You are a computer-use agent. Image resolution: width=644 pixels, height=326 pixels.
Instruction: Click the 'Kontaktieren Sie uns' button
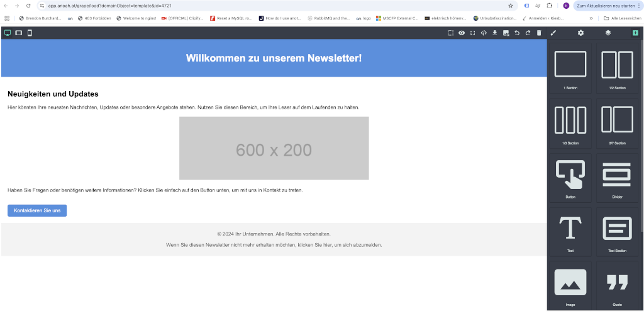(x=37, y=210)
